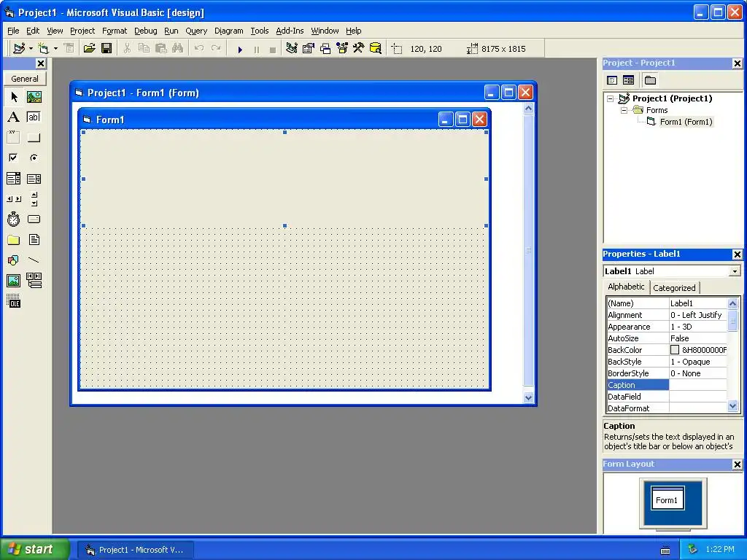Open the Object Browser from toolbar
Viewport: 747px width, 560px height.
point(342,49)
